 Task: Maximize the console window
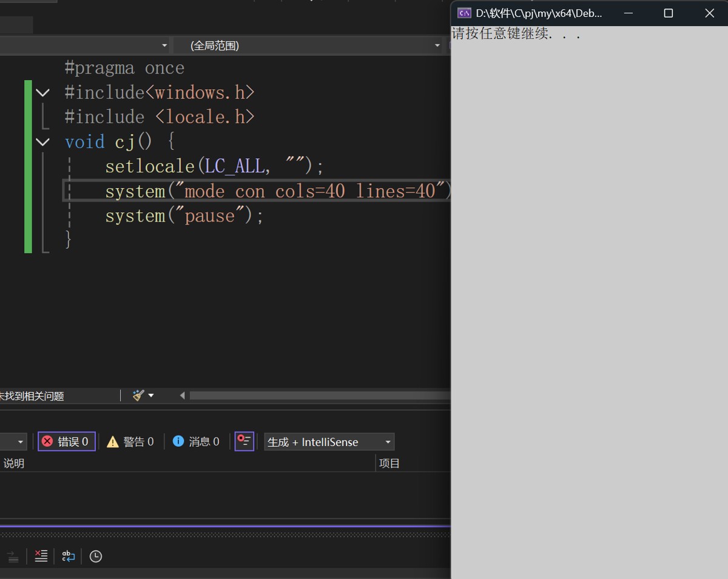pos(669,13)
